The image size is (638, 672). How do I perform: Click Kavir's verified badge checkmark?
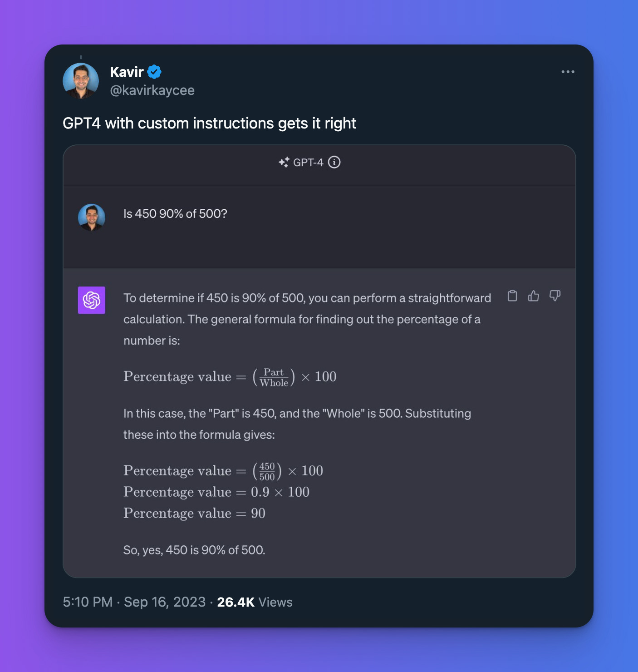[x=154, y=71]
